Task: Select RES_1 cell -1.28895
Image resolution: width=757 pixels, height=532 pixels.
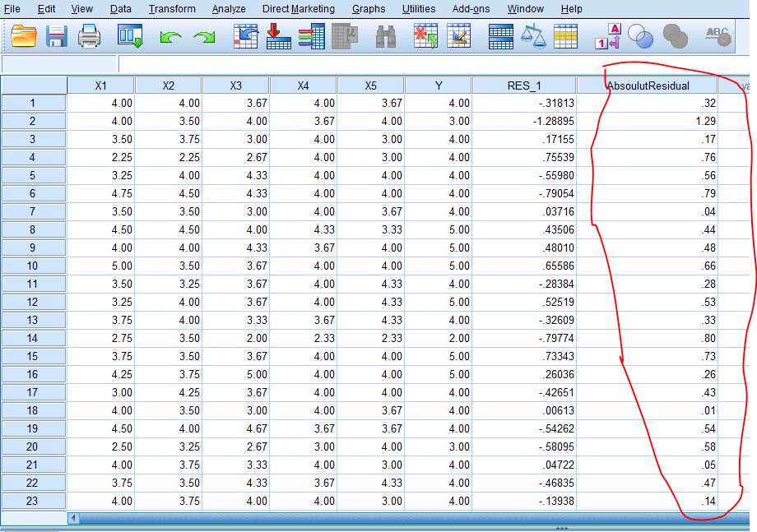Action: click(x=524, y=121)
